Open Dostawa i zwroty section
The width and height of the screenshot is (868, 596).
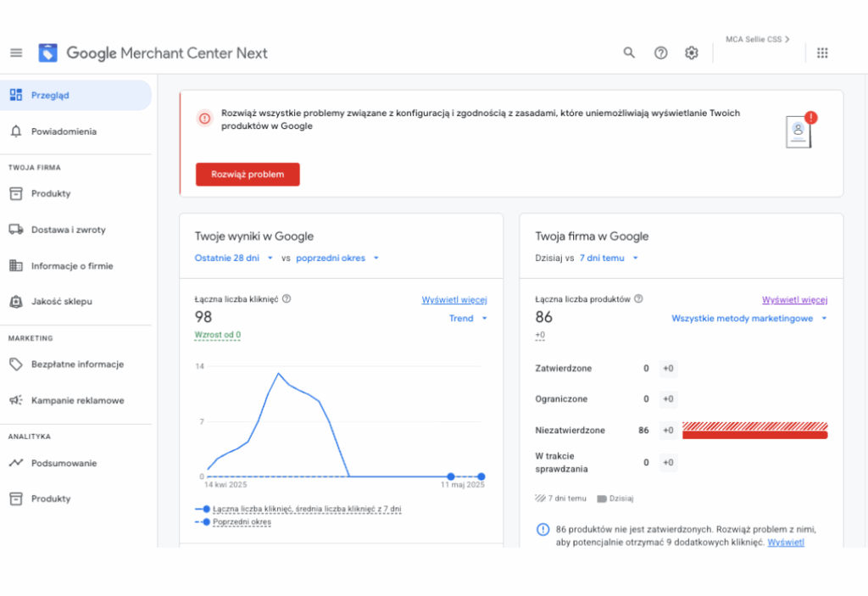point(68,230)
